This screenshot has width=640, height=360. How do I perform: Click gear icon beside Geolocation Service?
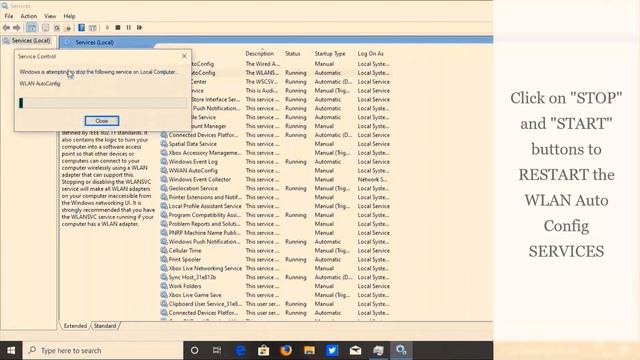pos(164,188)
